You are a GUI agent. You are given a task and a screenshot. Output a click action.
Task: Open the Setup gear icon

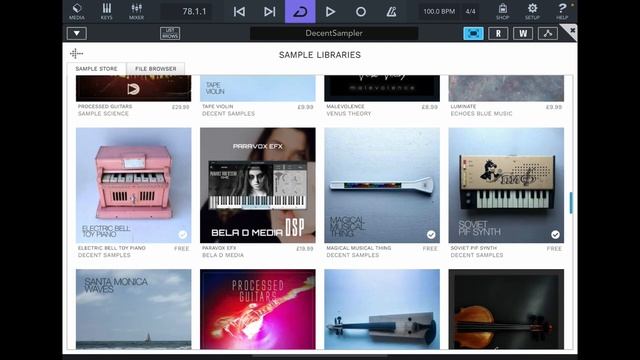pyautogui.click(x=532, y=11)
